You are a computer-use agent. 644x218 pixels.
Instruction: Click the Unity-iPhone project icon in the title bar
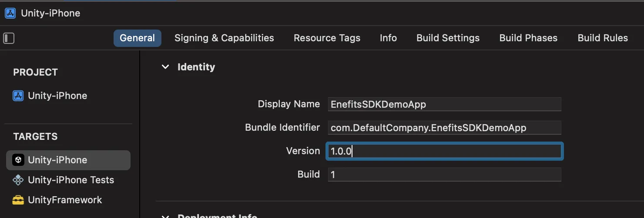(10, 13)
